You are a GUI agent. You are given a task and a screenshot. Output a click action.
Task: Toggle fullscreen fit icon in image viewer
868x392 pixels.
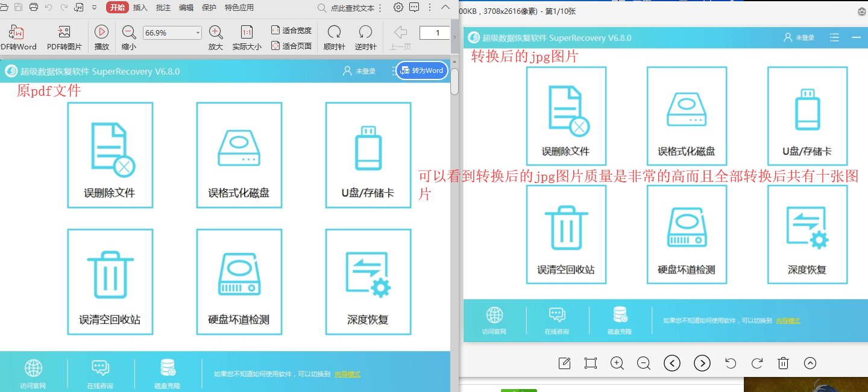[x=591, y=363]
